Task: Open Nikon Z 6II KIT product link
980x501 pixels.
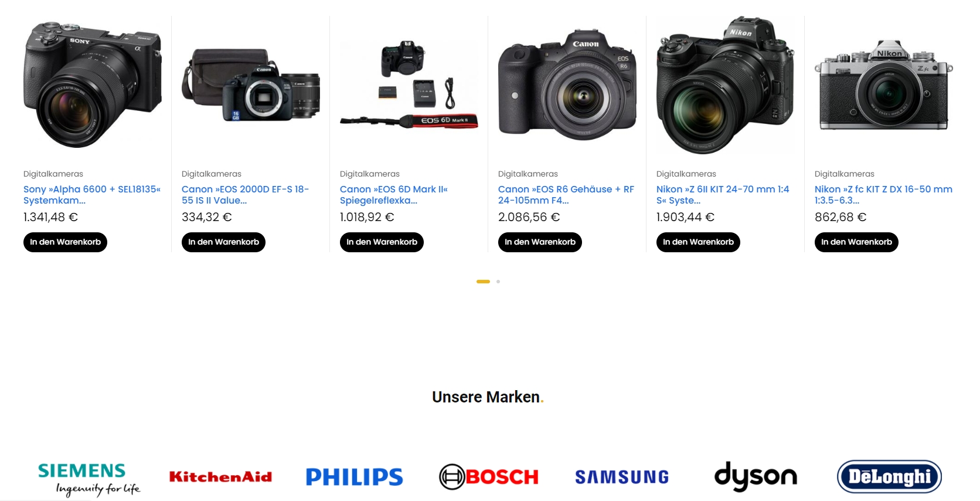Action: point(723,195)
